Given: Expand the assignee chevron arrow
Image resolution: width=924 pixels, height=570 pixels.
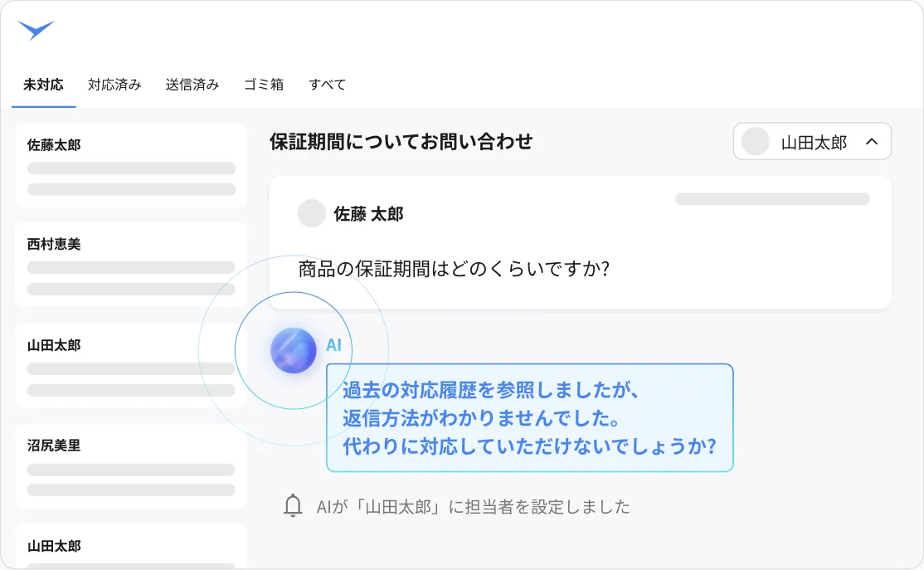Looking at the screenshot, I should tap(872, 142).
